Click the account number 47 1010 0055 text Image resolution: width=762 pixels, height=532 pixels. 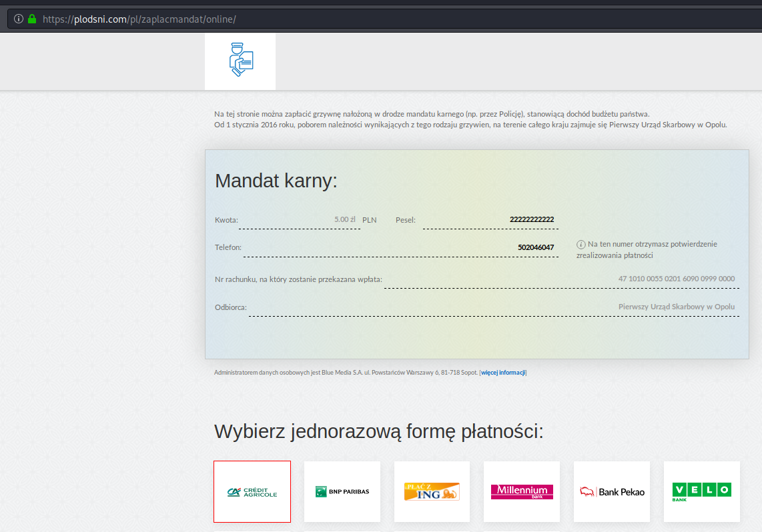677,279
